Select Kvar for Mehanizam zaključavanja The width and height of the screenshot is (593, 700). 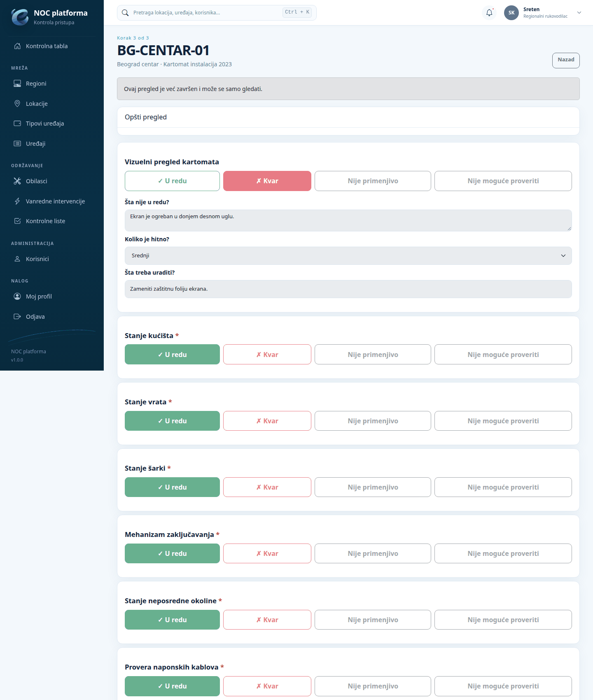click(267, 553)
